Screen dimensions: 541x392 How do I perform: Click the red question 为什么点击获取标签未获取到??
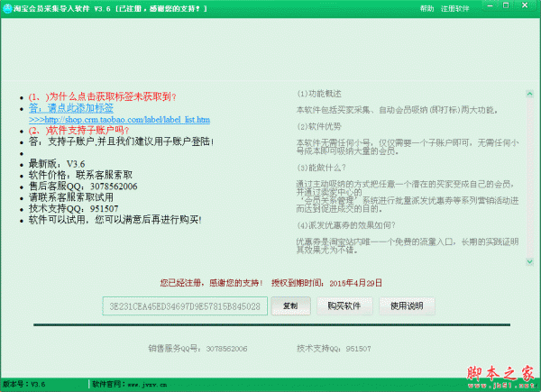[x=103, y=97]
